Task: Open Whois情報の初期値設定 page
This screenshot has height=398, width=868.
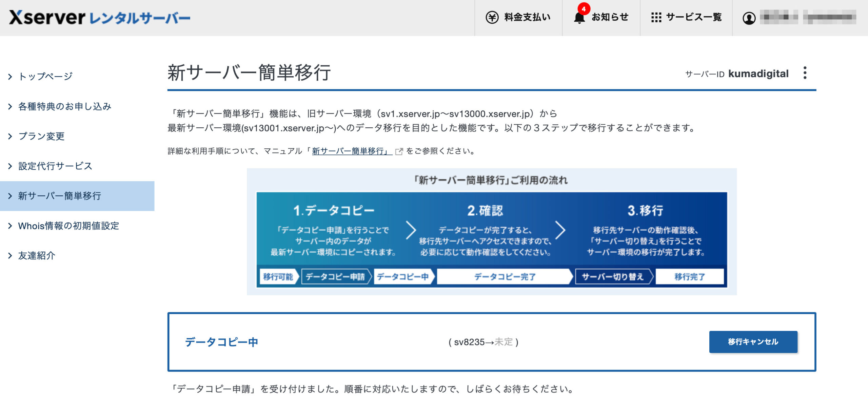Action: pyautogui.click(x=68, y=226)
